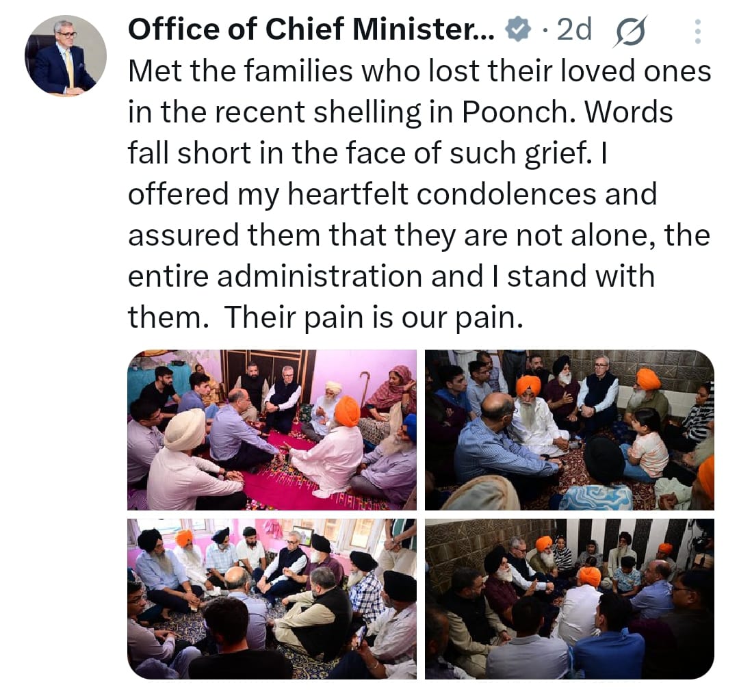Open the Chief Minister's profile picture
The width and height of the screenshot is (739, 700).
pos(66,55)
